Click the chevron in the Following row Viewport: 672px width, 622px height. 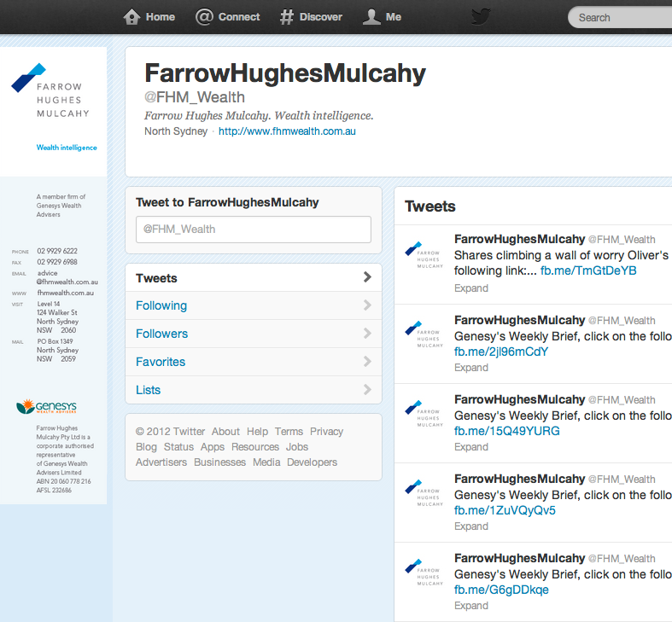click(x=367, y=305)
